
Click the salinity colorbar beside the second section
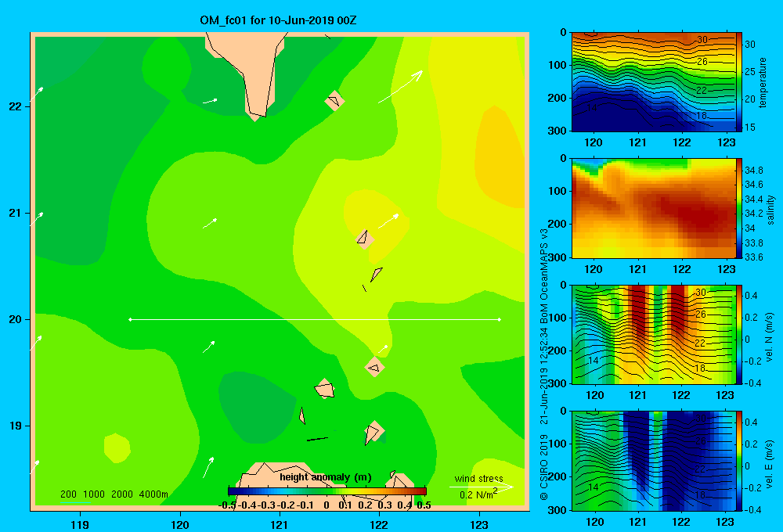pyautogui.click(x=739, y=208)
